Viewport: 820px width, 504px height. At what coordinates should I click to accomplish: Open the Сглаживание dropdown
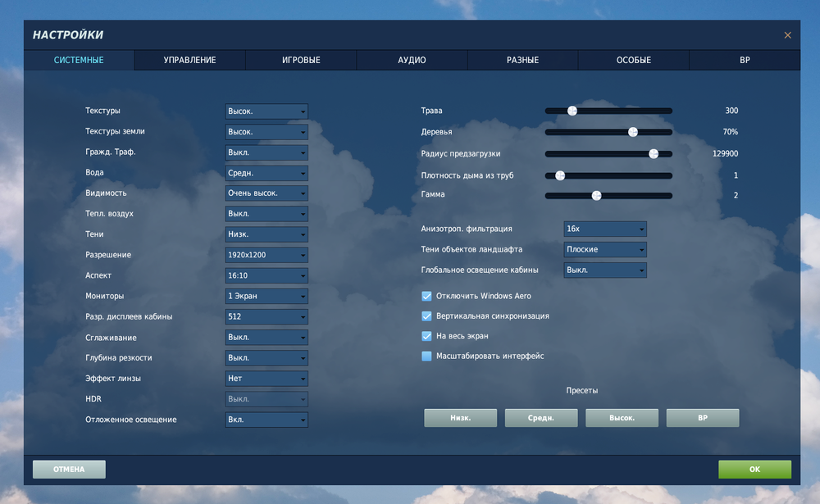[266, 337]
